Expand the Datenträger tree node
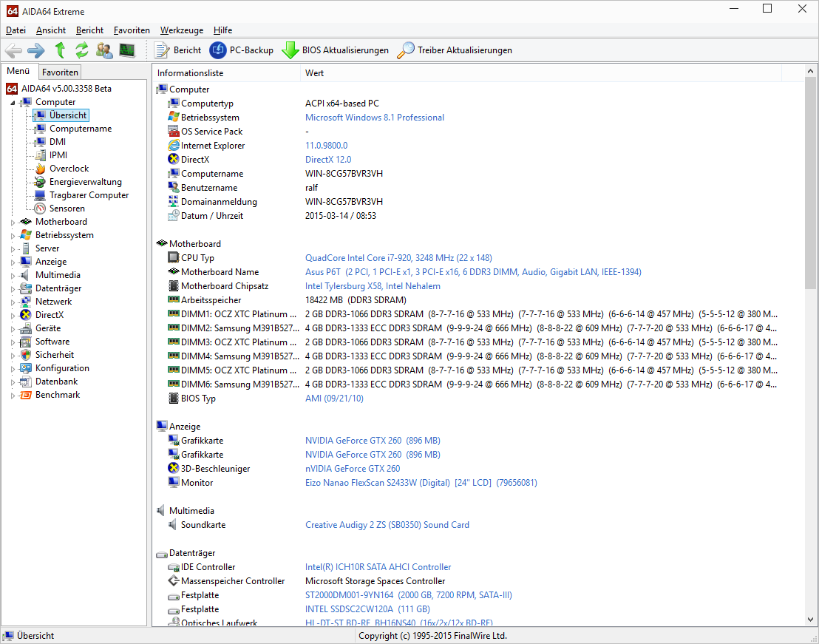819x644 pixels. click(13, 289)
